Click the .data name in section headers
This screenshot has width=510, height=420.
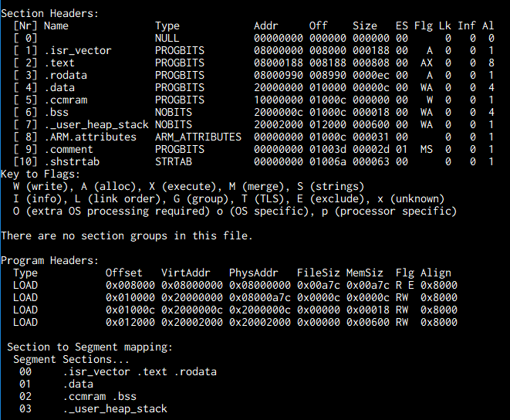(x=59, y=87)
